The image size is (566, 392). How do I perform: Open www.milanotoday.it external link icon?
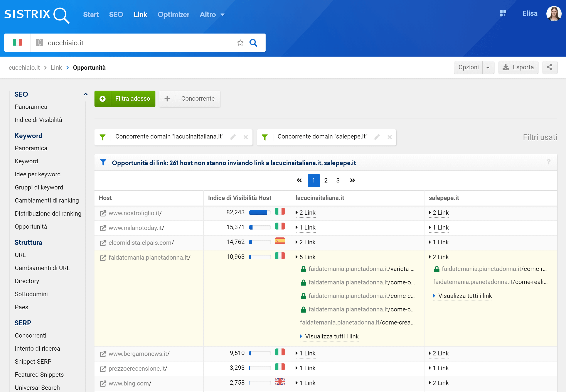pos(103,228)
